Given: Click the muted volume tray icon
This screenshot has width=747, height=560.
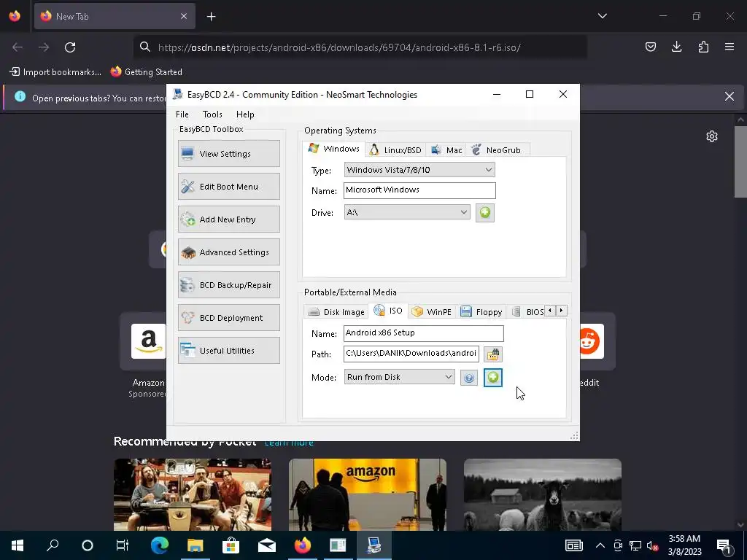Looking at the screenshot, I should point(652,545).
